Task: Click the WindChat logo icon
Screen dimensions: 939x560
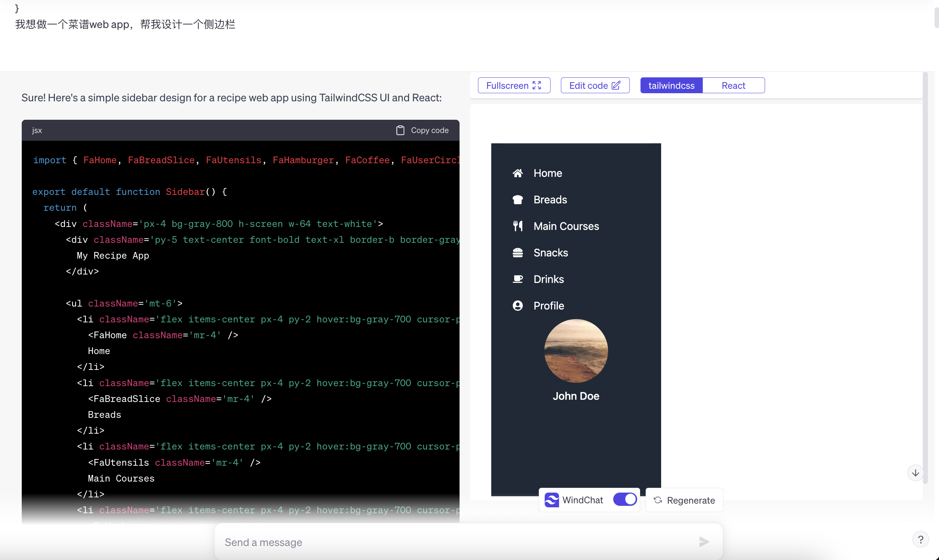Action: pyautogui.click(x=551, y=500)
